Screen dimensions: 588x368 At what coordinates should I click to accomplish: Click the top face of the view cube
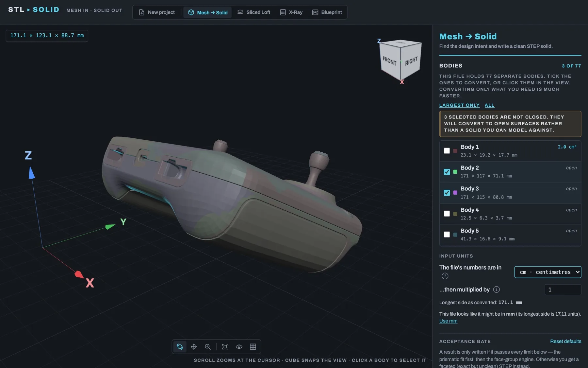(401, 43)
